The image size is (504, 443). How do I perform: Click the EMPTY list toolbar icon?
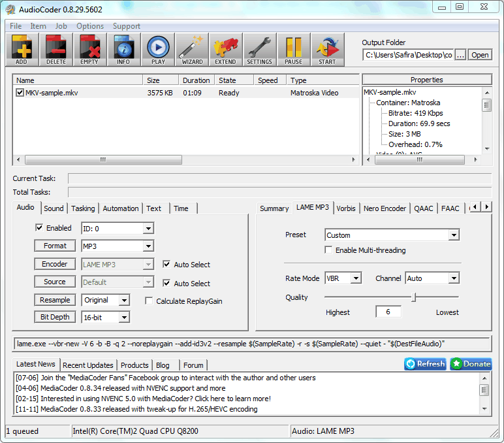pyautogui.click(x=89, y=50)
